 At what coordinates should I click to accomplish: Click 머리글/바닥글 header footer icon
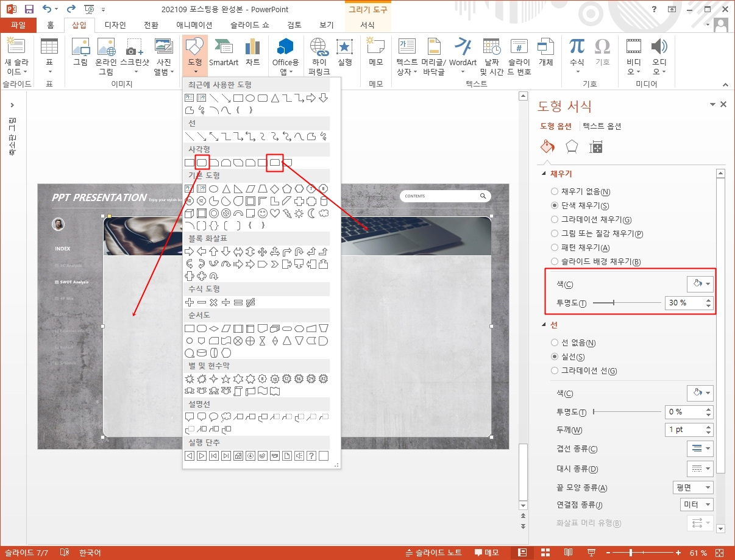(x=433, y=57)
